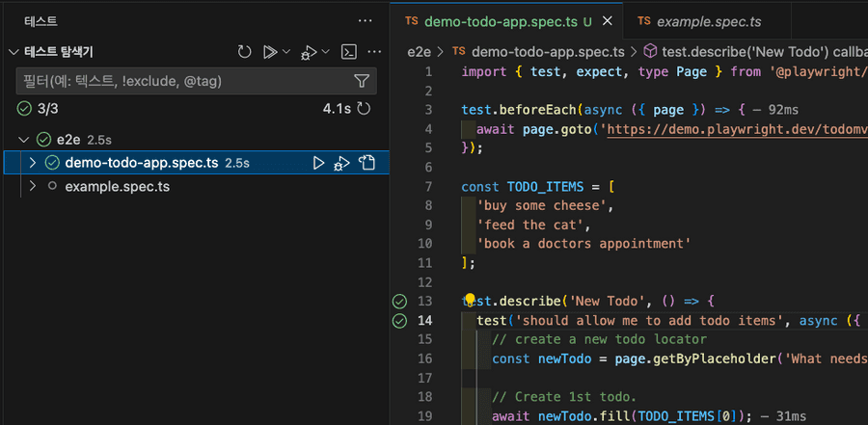Rerun last run icon beside 4.1s
Screen dimensions: 868x425
(x=364, y=109)
